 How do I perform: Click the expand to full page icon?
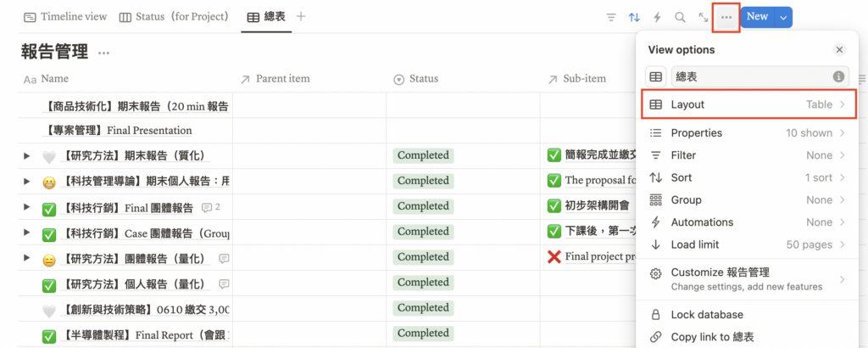pyautogui.click(x=703, y=17)
